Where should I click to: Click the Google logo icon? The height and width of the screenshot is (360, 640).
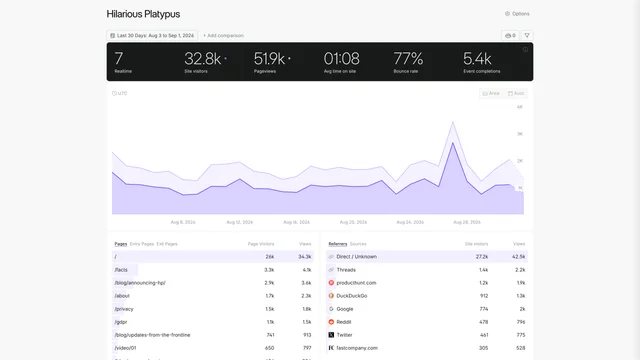[x=331, y=309]
